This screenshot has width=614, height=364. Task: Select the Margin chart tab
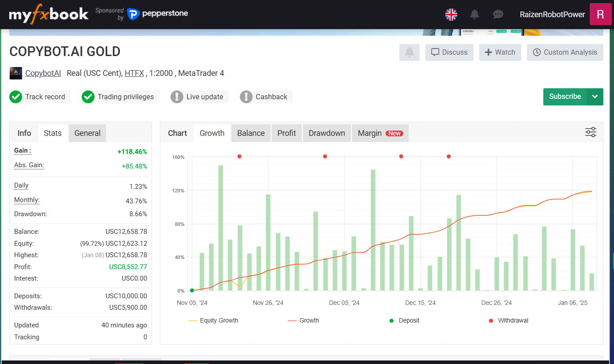pos(380,133)
